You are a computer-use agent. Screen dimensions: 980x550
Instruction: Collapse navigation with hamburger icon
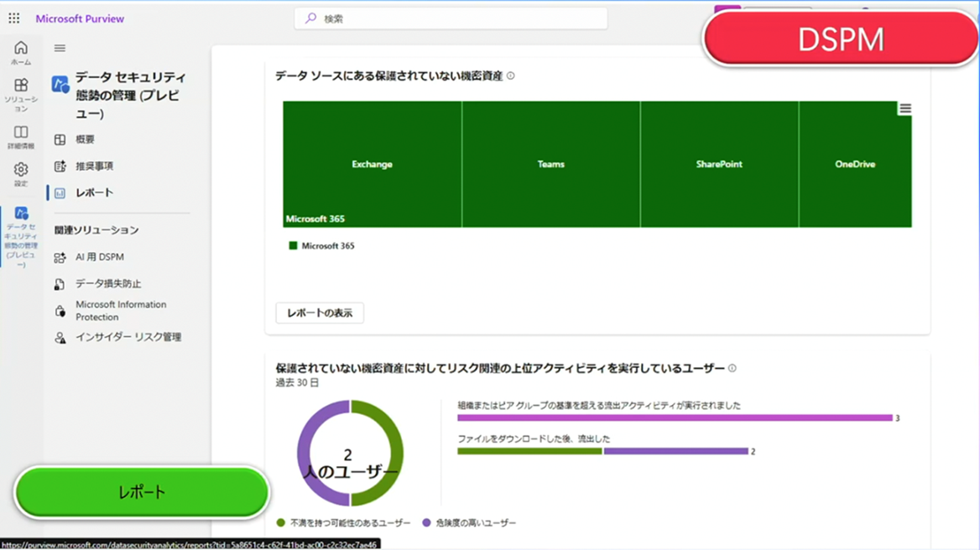coord(60,48)
